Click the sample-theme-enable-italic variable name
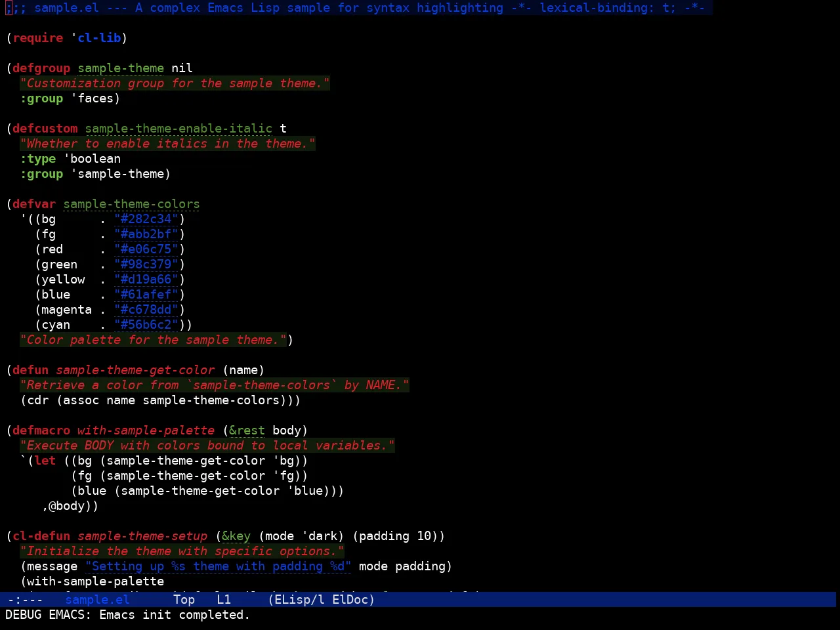Viewport: 840px width, 630px height. 178,128
